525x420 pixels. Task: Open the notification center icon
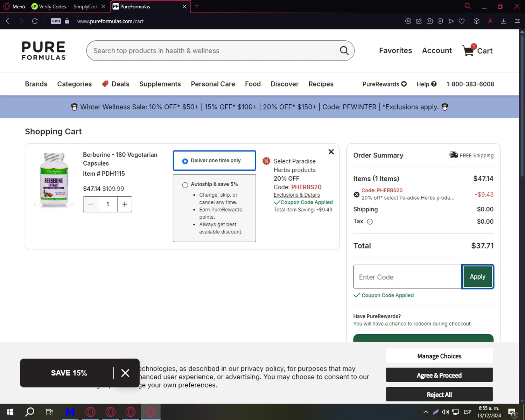512,412
